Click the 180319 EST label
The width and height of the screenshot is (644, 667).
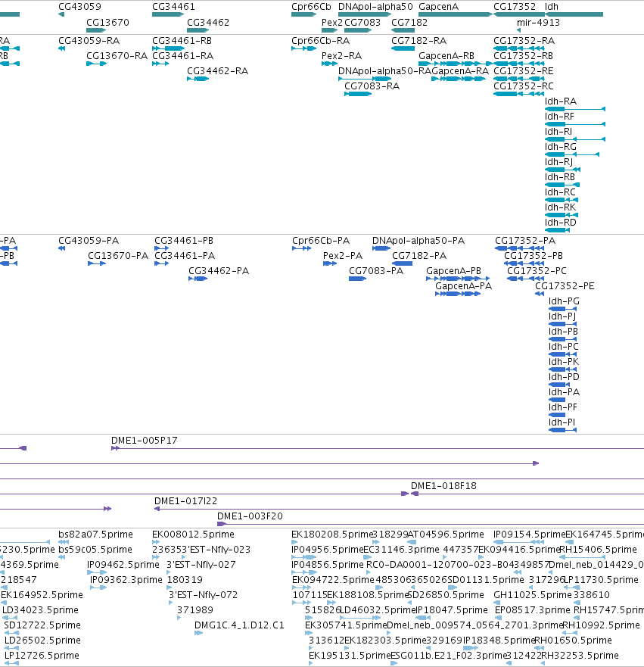coord(185,580)
